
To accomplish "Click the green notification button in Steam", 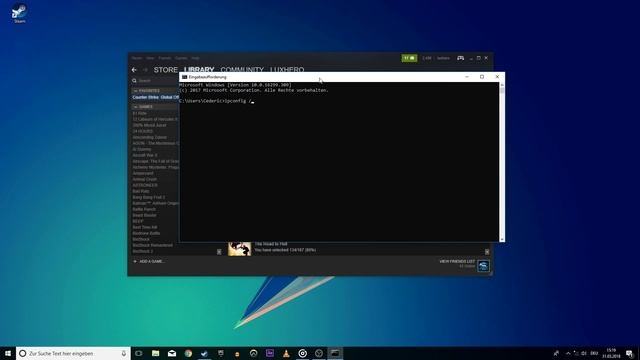I will [x=409, y=58].
